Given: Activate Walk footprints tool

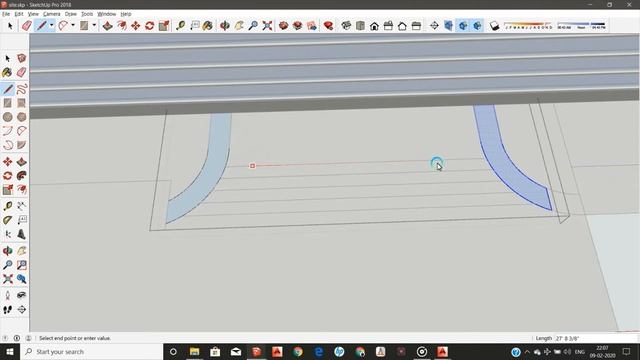Looking at the screenshot, I should [7, 310].
